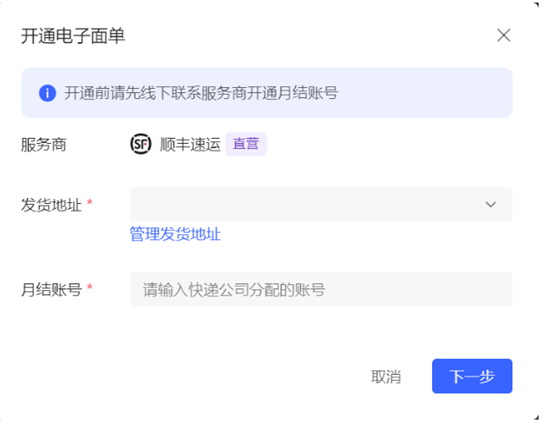Click the 开通电子面单 dialog title
The image size is (553, 423).
(x=73, y=36)
